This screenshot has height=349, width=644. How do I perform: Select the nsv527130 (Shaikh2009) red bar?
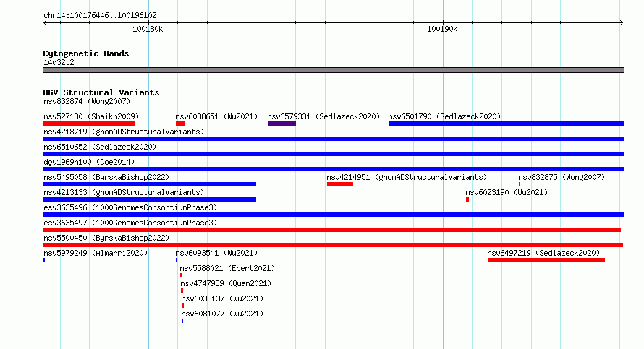89,124
